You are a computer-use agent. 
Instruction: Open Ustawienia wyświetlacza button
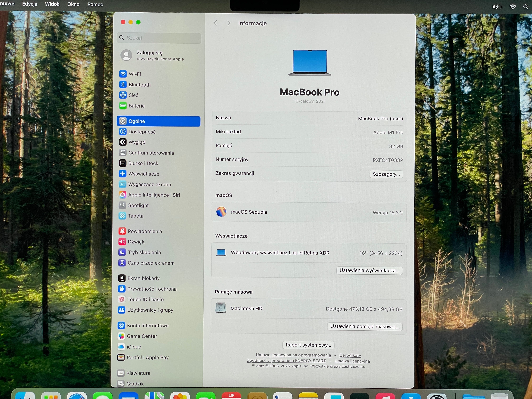click(369, 271)
